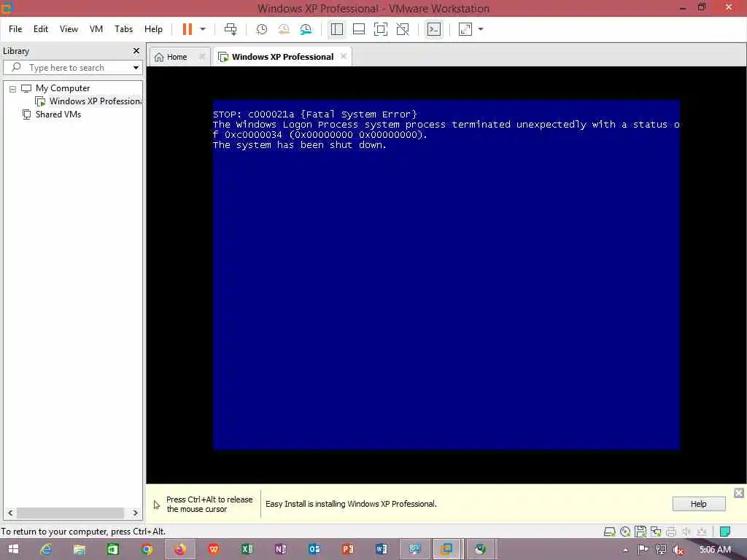The height and width of the screenshot is (560, 747).
Task: Click the Help button in install bar
Action: [698, 504]
